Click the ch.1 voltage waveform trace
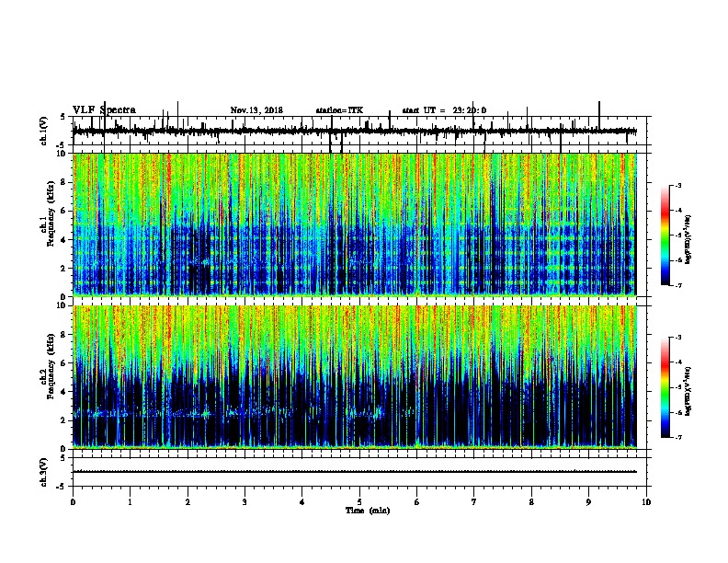 [354, 131]
